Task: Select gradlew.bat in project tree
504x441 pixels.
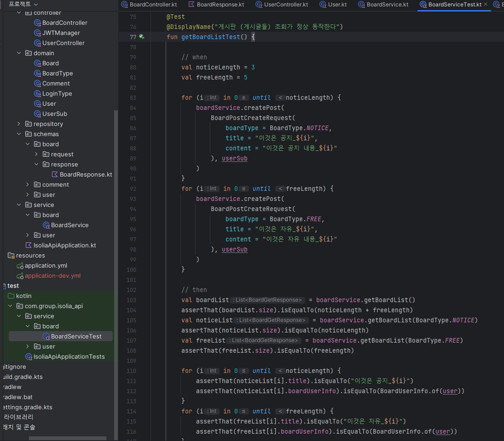Action: click(17, 397)
